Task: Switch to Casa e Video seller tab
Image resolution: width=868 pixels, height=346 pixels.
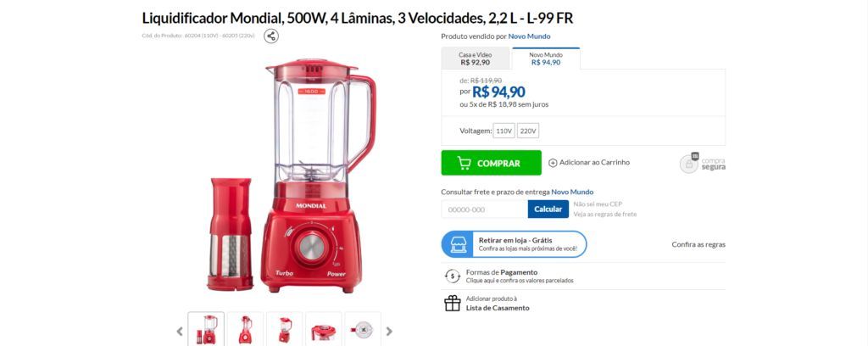Action: tap(475, 59)
